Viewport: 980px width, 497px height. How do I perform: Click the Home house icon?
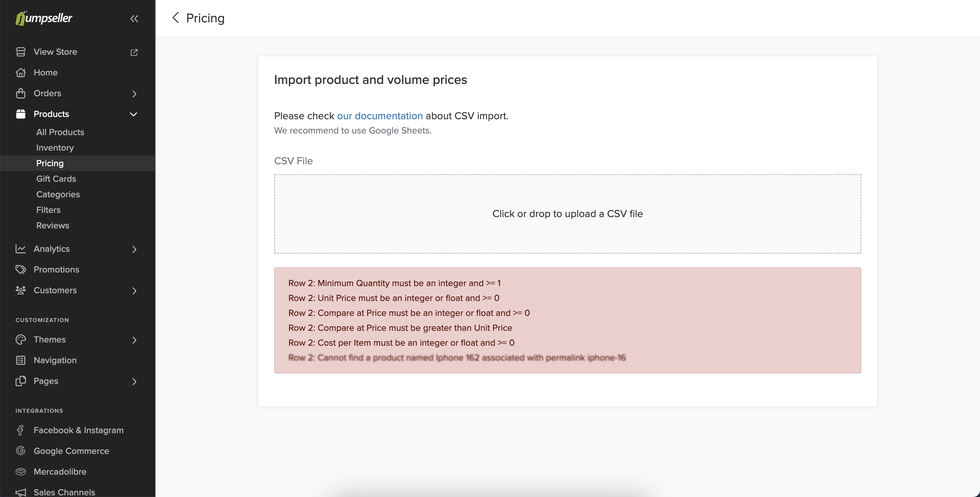pyautogui.click(x=20, y=72)
